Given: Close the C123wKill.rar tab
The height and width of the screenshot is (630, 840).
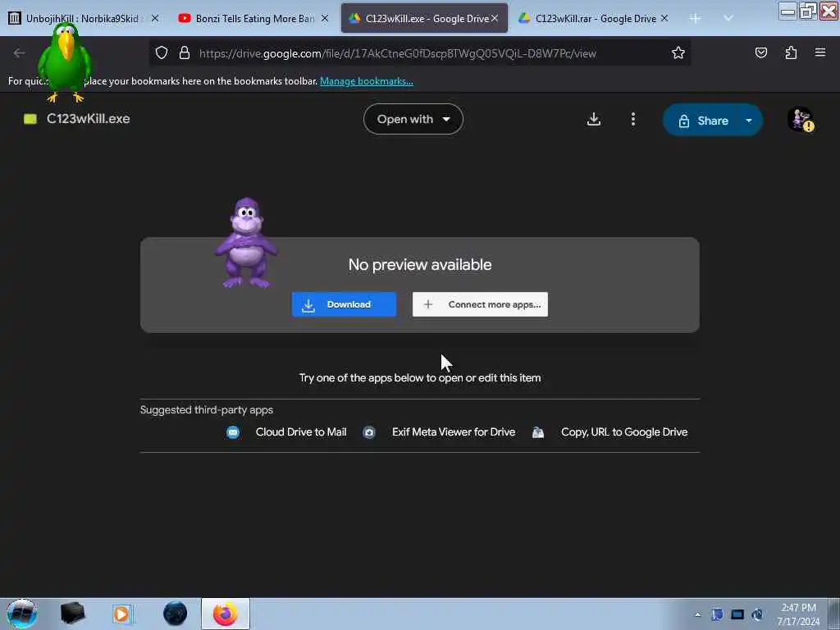Looking at the screenshot, I should tap(664, 18).
